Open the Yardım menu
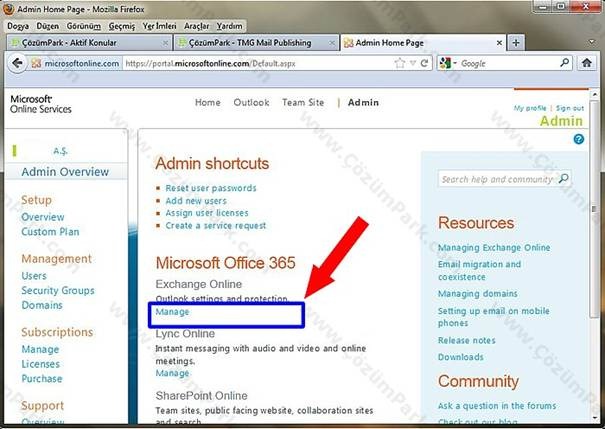Image resolution: width=605 pixels, height=429 pixels. click(230, 26)
